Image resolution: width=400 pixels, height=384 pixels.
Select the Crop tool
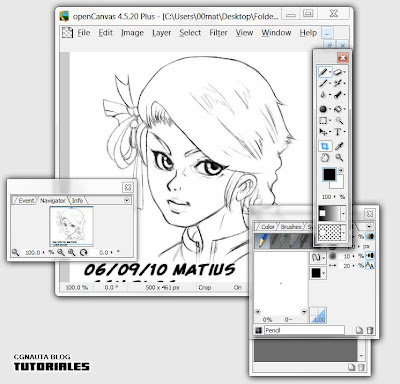click(x=325, y=146)
